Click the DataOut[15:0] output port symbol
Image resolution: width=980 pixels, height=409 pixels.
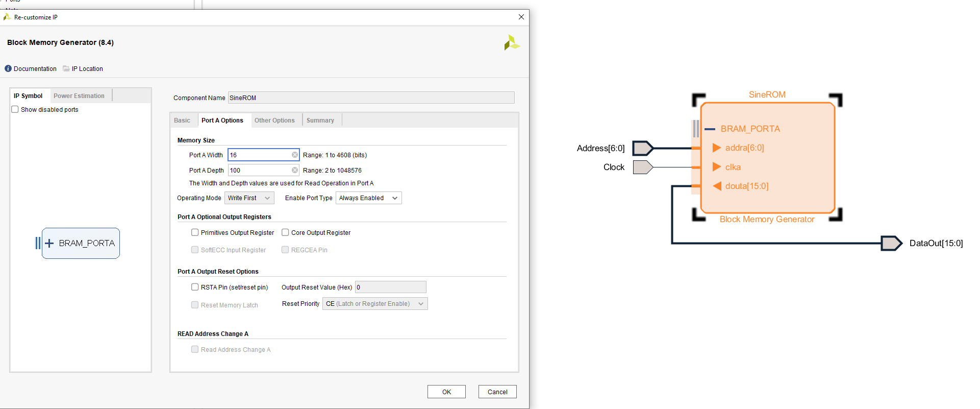click(x=892, y=243)
